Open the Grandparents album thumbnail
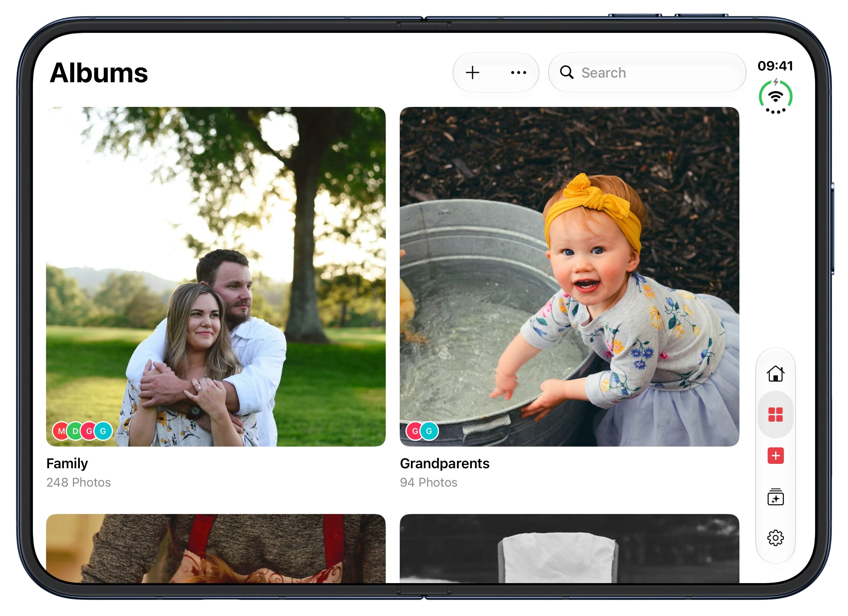This screenshot has height=616, width=848. (569, 277)
